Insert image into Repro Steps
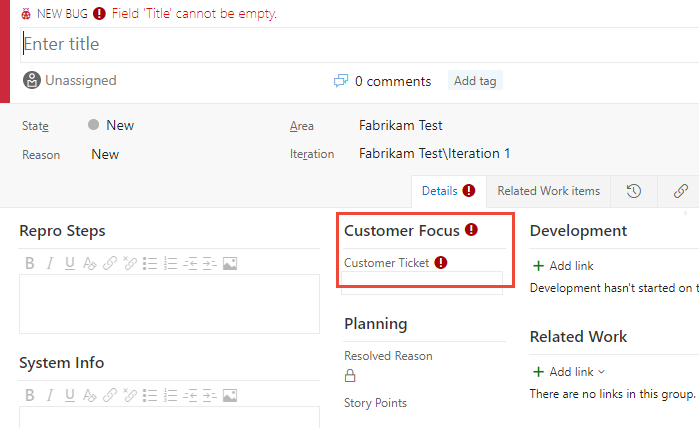 tap(230, 264)
